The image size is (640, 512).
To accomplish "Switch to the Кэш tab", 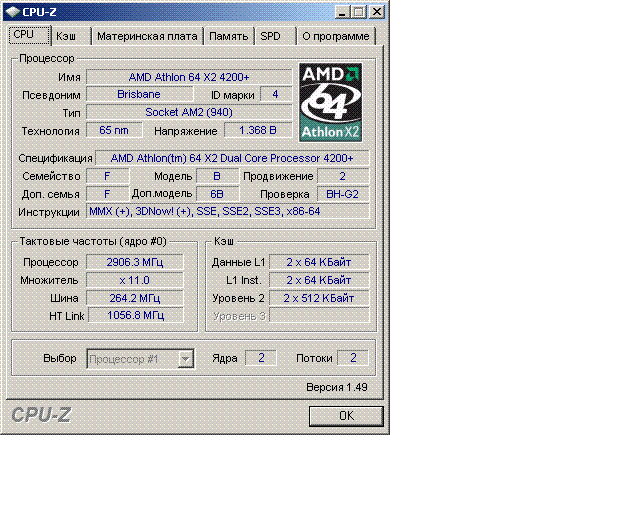I will point(71,36).
